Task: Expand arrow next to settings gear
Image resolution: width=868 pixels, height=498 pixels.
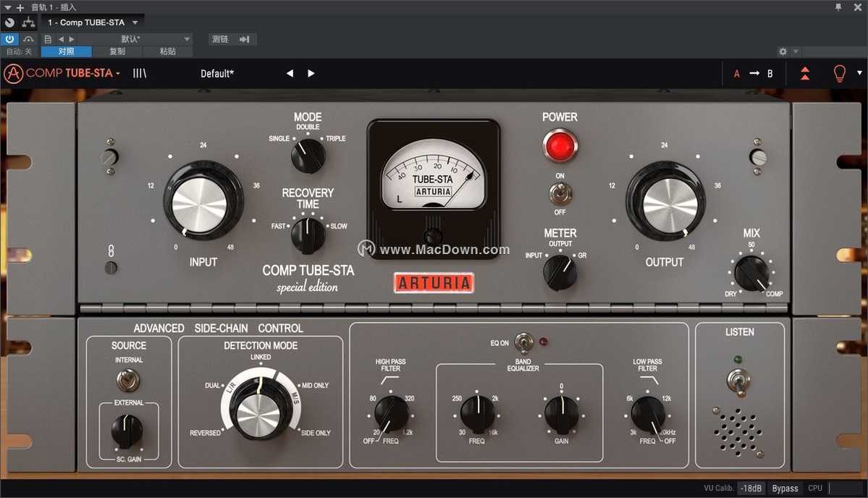Action: tap(796, 51)
